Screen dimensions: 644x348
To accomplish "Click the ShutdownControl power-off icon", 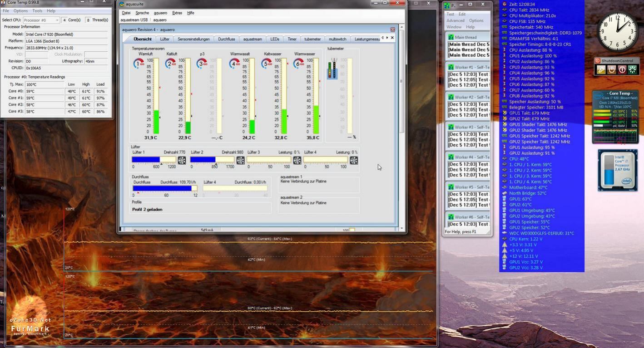I will coord(611,70).
